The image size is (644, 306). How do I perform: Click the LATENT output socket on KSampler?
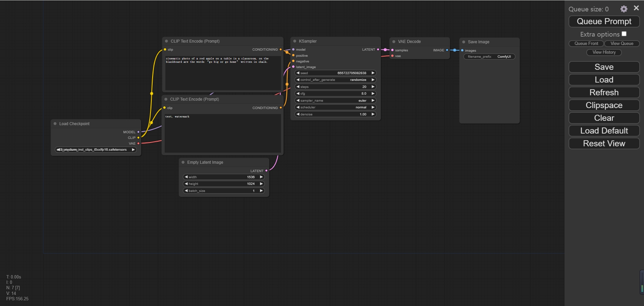click(378, 50)
